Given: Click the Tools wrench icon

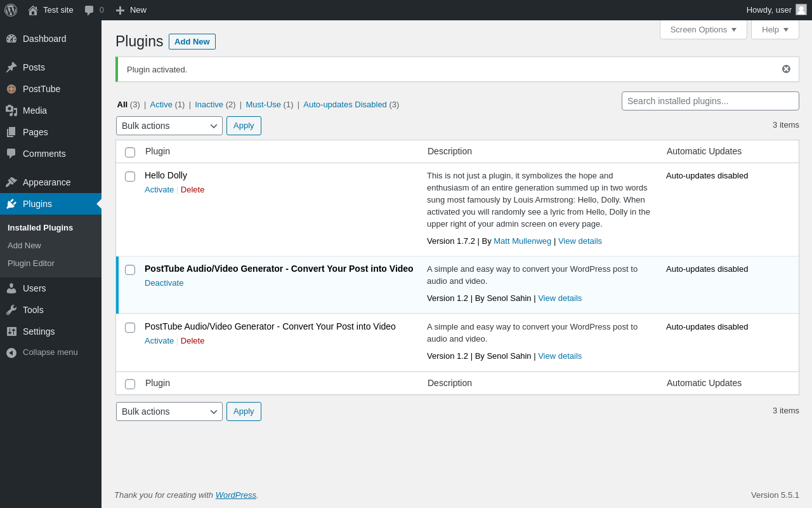Looking at the screenshot, I should (x=11, y=310).
